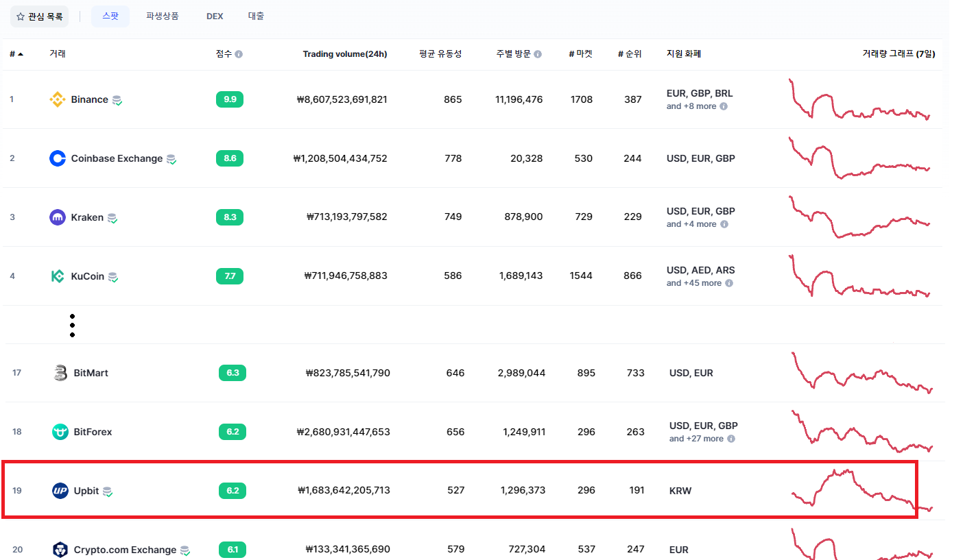
Task: Click info icon next to 'and +8 more'
Action: 724,107
